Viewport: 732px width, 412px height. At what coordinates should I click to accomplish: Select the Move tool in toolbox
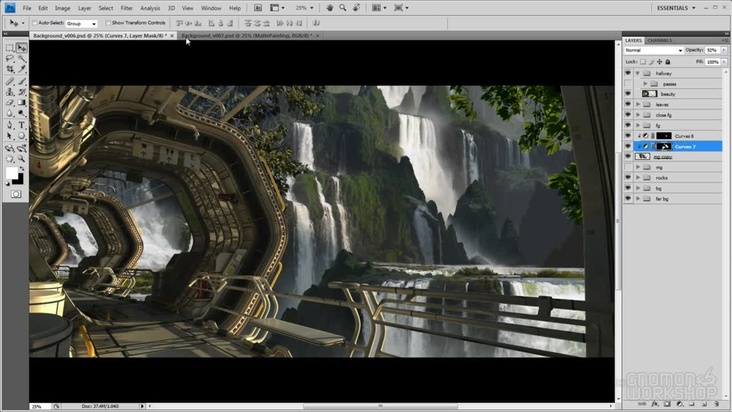click(21, 48)
